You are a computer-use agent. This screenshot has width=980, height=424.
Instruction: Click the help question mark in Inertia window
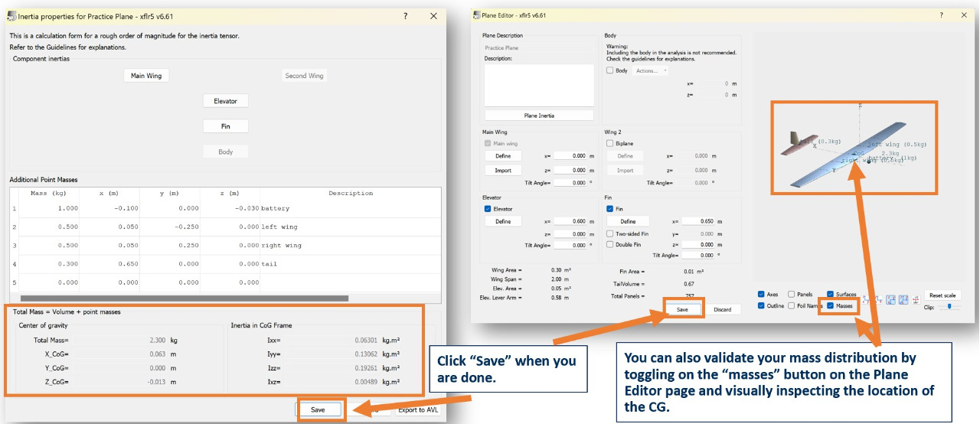pyautogui.click(x=406, y=15)
